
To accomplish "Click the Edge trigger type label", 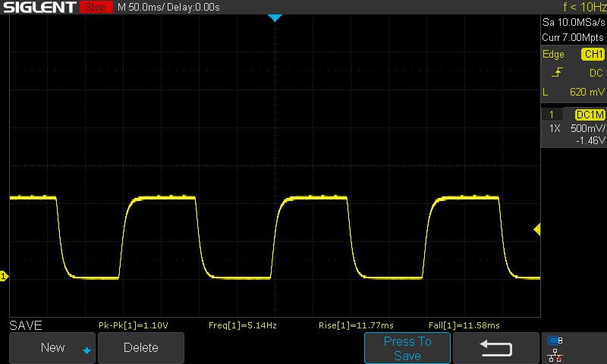I will coord(553,54).
